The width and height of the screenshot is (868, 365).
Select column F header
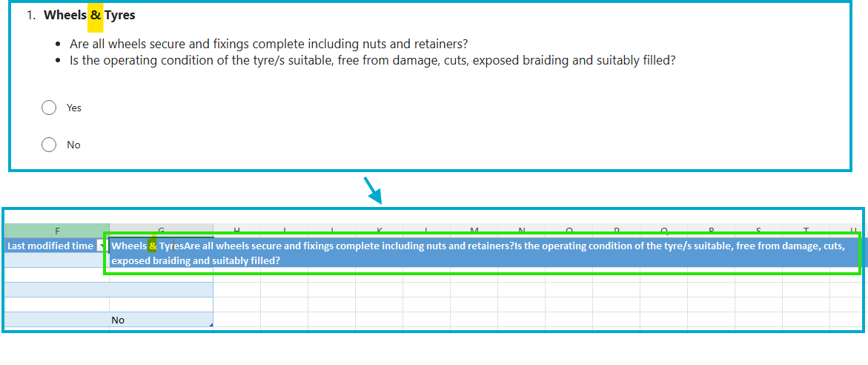pyautogui.click(x=57, y=231)
